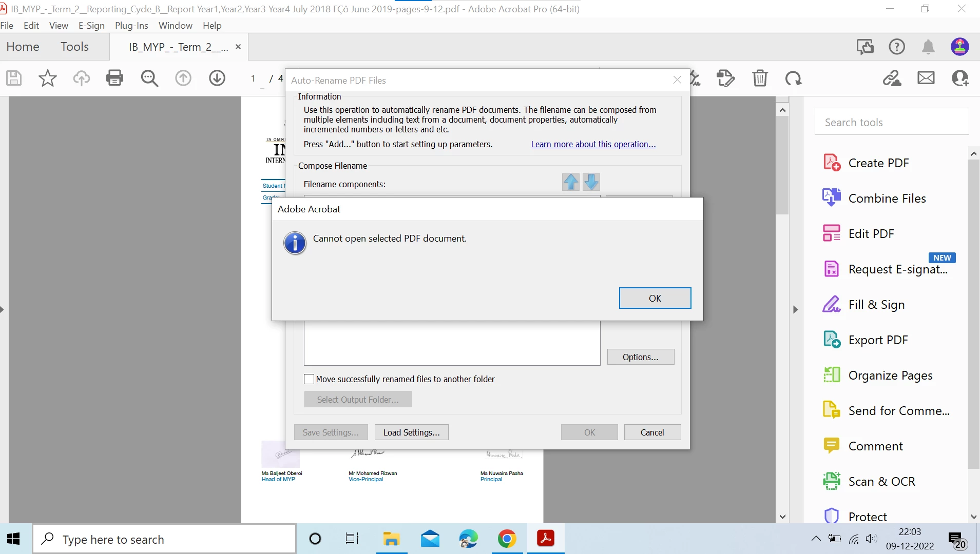The width and height of the screenshot is (980, 554).
Task: Select the IB_MYP_-_Term_2 document tab
Action: pyautogui.click(x=178, y=47)
